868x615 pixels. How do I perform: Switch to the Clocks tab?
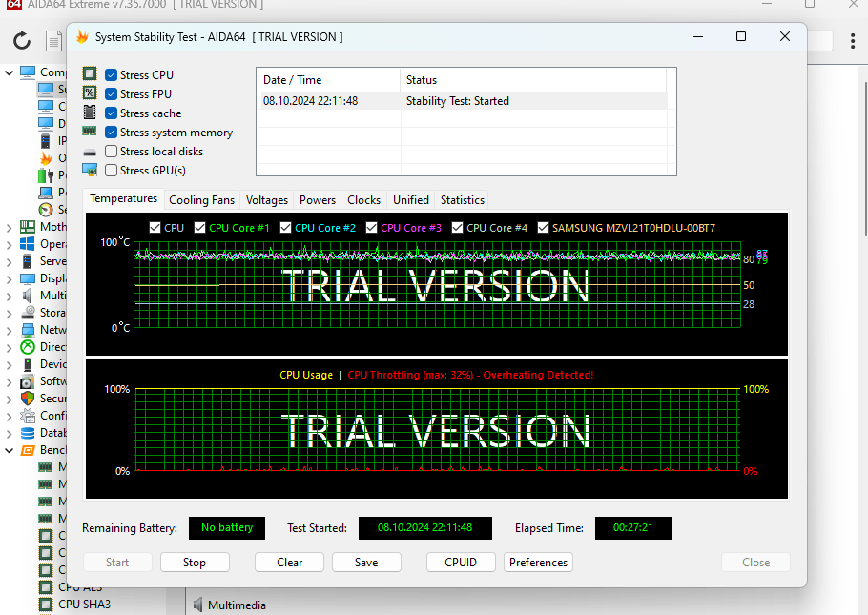pyautogui.click(x=363, y=200)
